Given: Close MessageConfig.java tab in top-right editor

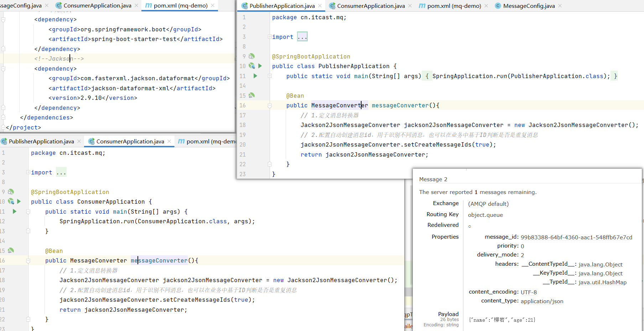Looking at the screenshot, I should tap(560, 6).
